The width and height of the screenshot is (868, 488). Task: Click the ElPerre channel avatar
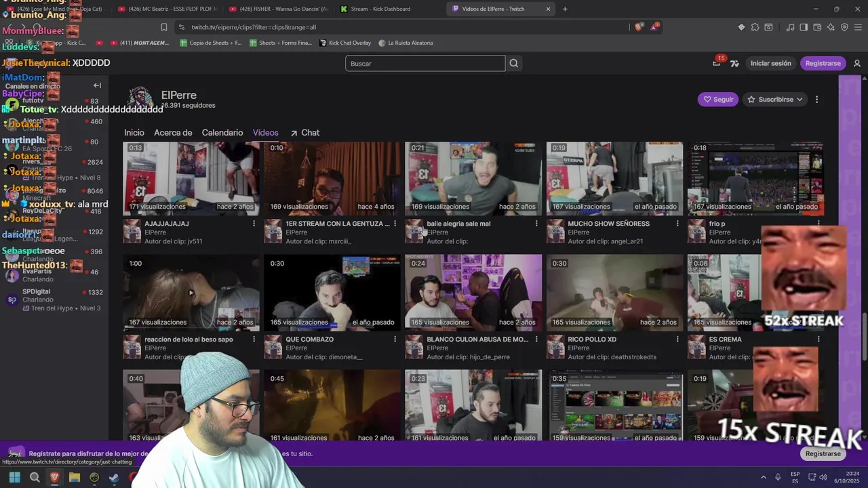pos(140,100)
